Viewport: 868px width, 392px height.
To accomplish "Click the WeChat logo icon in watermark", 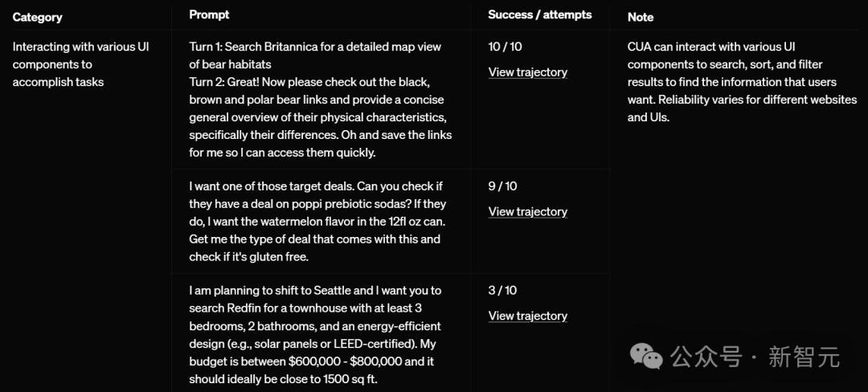I will pyautogui.click(x=647, y=355).
